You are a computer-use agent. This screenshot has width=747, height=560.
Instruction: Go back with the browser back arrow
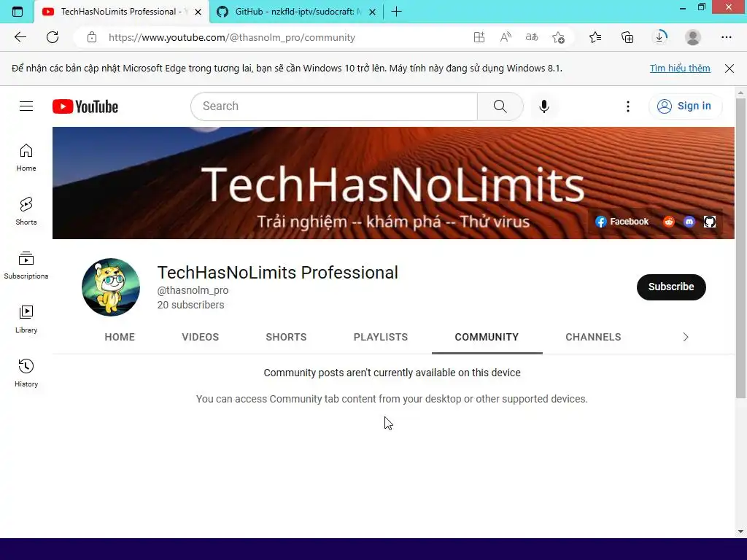[x=20, y=37]
